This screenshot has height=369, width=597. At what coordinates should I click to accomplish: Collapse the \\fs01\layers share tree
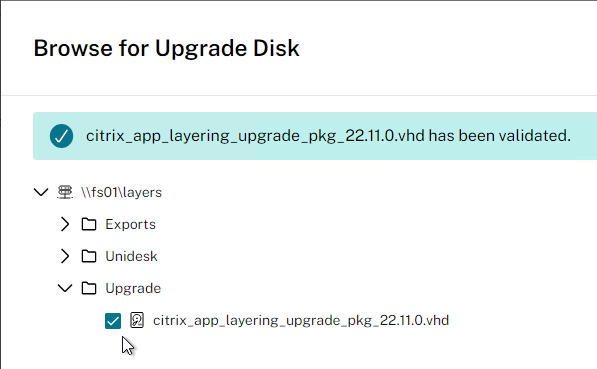coord(41,192)
